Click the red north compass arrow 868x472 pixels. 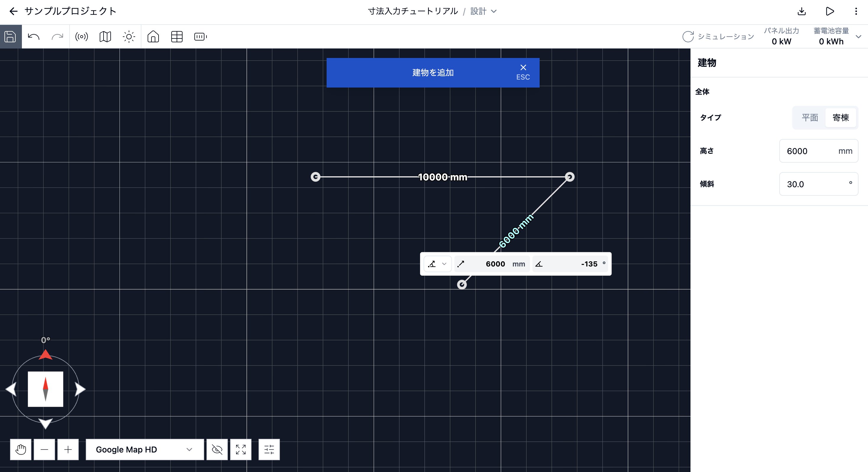(x=46, y=354)
